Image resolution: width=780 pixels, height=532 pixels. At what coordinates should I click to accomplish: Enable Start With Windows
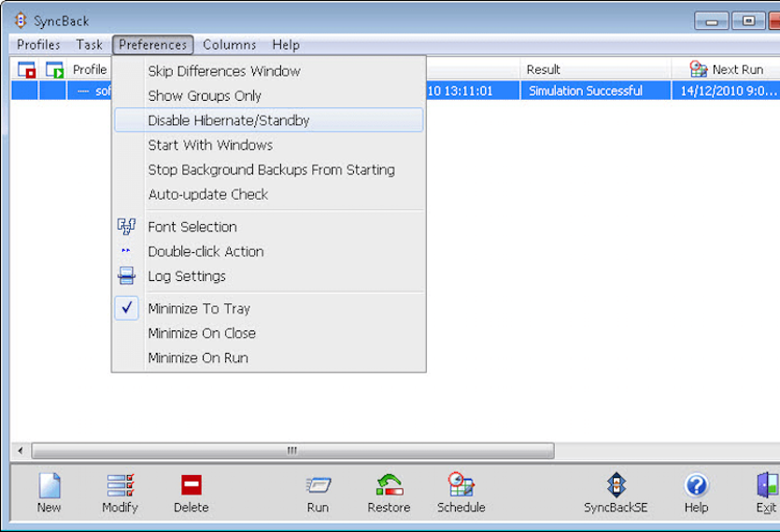tap(269, 145)
